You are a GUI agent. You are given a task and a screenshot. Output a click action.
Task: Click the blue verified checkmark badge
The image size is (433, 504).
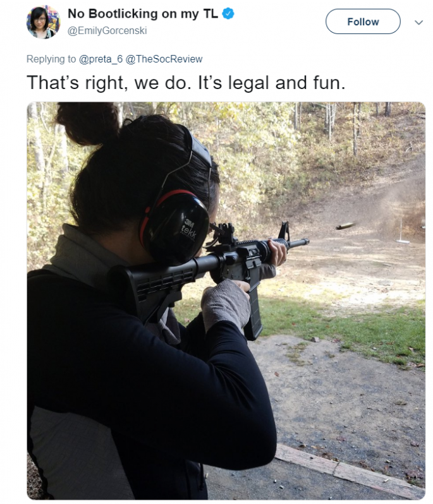(228, 14)
